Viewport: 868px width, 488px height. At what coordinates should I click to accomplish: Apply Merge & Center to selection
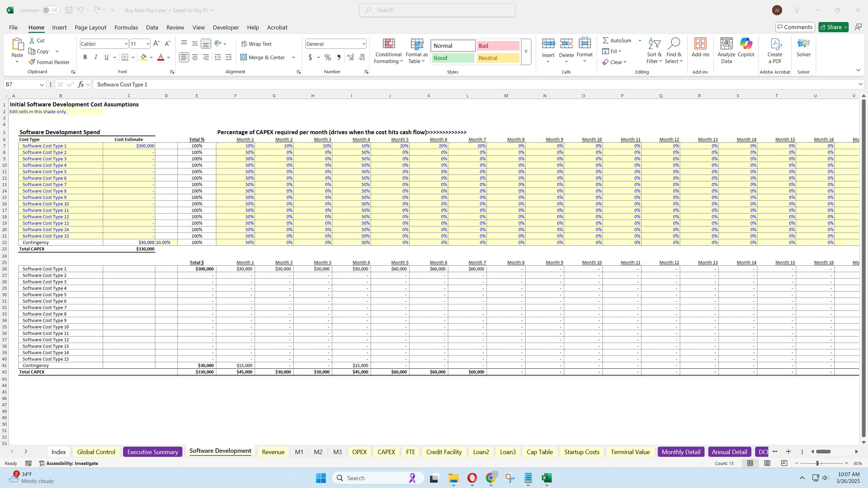click(263, 57)
